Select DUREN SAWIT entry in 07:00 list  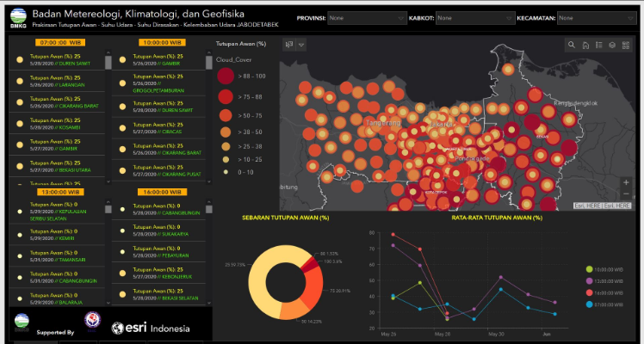(57, 60)
